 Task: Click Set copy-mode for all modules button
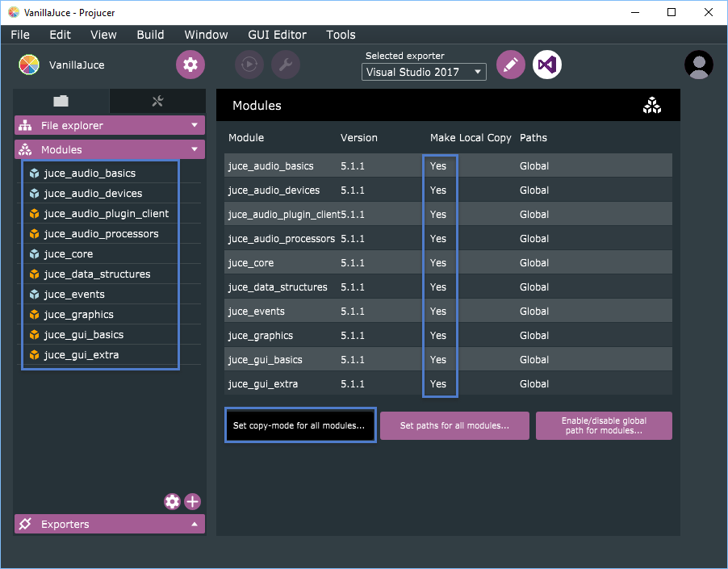pos(299,425)
